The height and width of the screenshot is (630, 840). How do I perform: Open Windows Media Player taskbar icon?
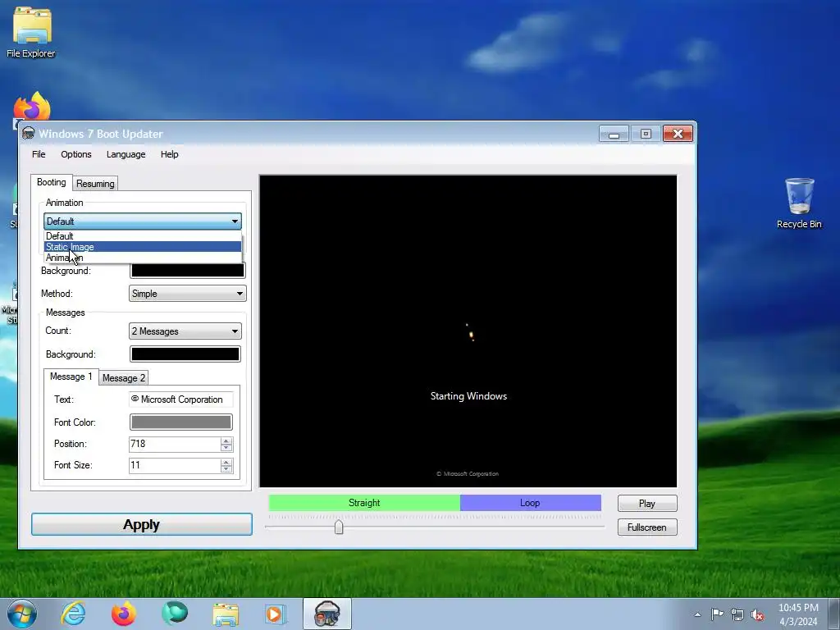pos(276,614)
